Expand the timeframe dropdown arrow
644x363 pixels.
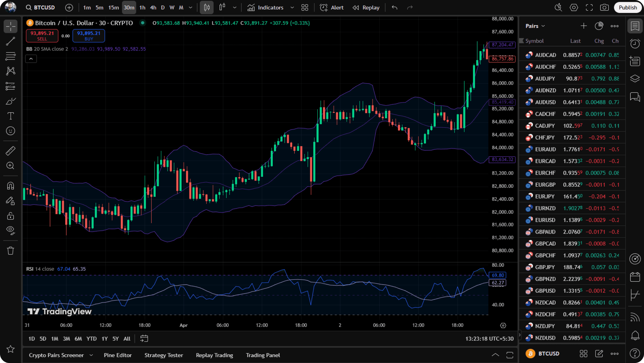coord(190,8)
